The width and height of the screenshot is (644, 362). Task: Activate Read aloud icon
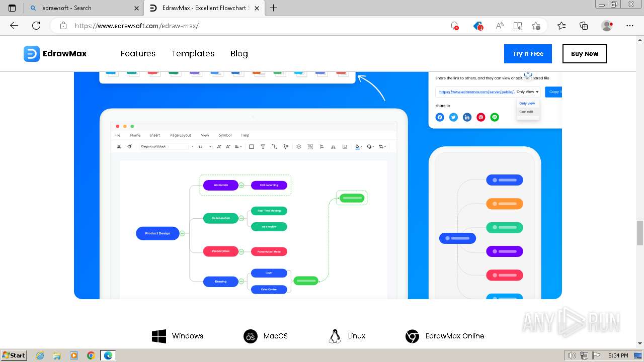(x=500, y=26)
